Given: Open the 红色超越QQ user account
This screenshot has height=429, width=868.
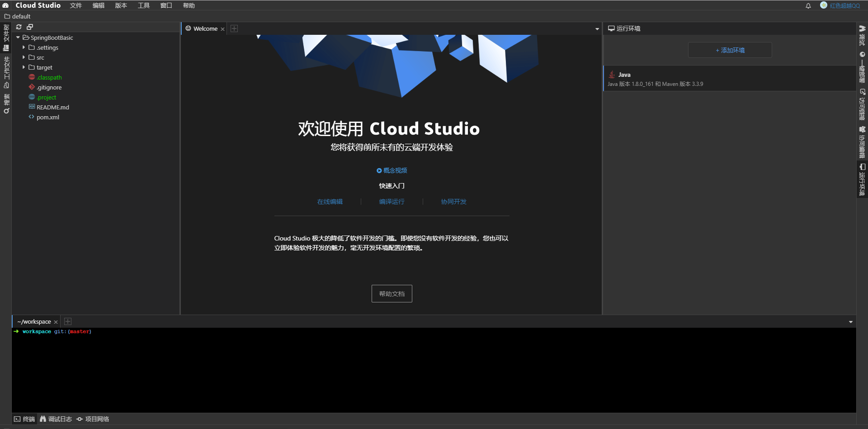Looking at the screenshot, I should point(840,5).
